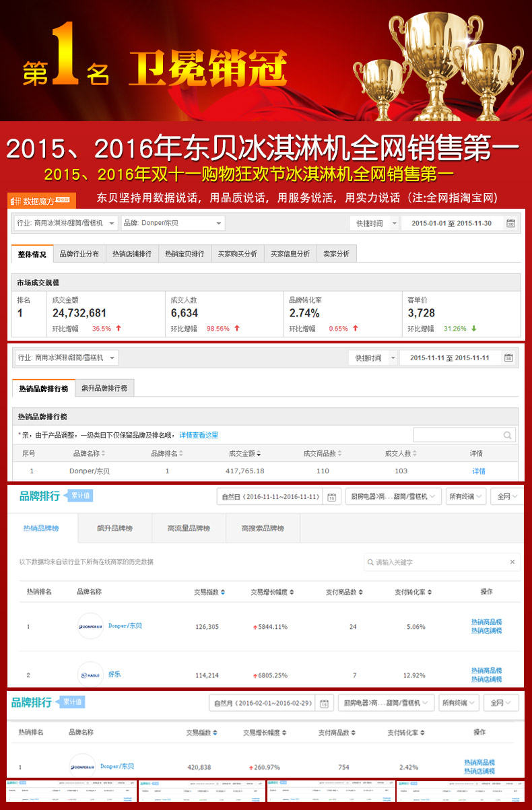Open 全网 dropdown in 自然月 panel

click(500, 703)
